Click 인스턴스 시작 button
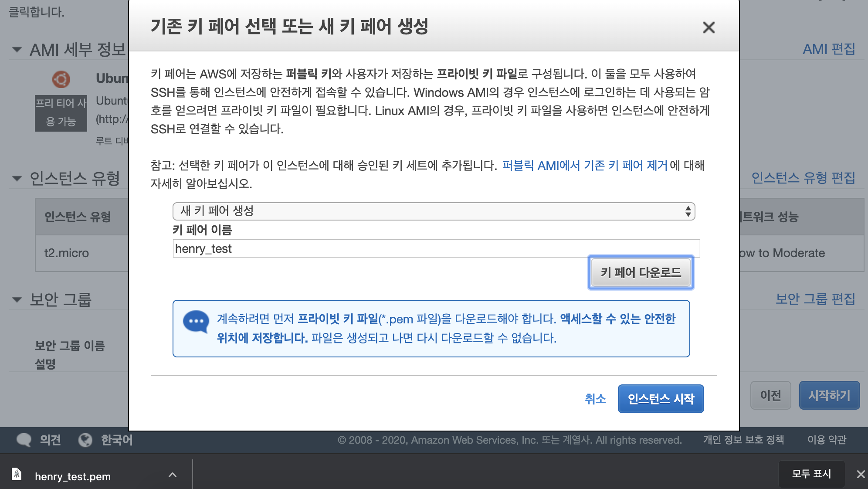The image size is (868, 489). coord(661,398)
